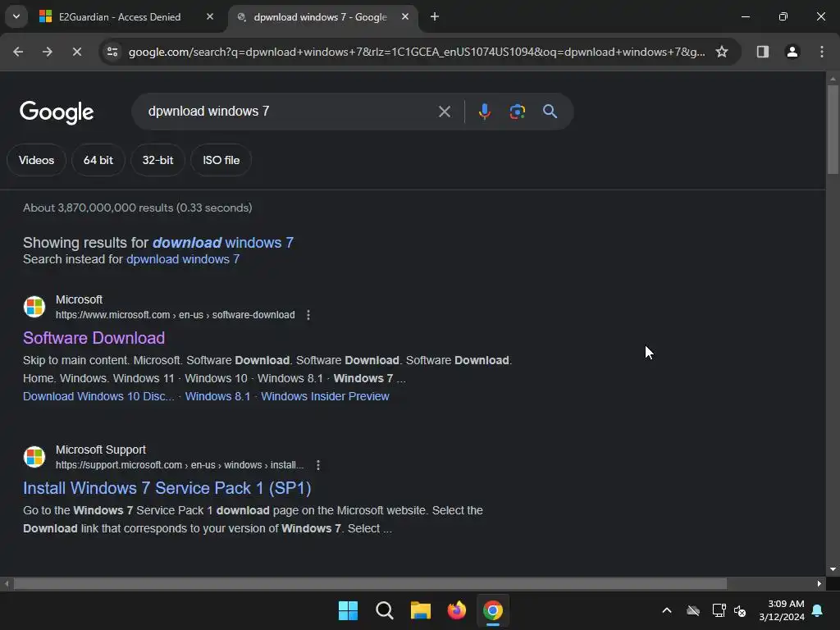Open Install Windows 7 Service Pack 1 result
The width and height of the screenshot is (840, 630).
(x=167, y=488)
